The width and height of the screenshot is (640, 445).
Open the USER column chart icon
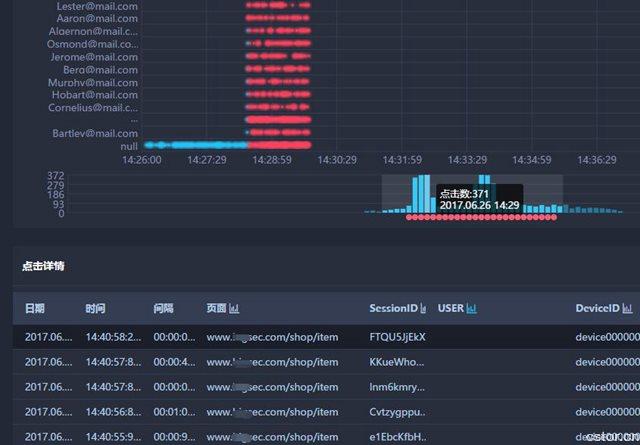click(471, 309)
